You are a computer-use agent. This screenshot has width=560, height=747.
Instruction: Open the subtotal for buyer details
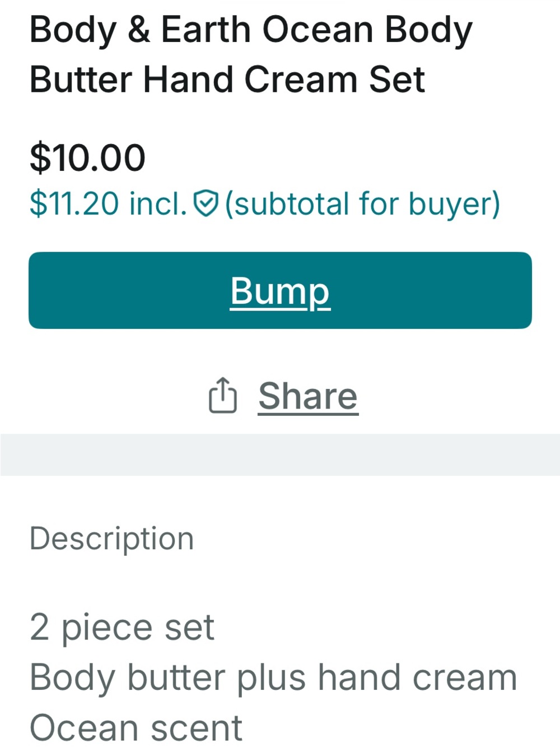[362, 203]
